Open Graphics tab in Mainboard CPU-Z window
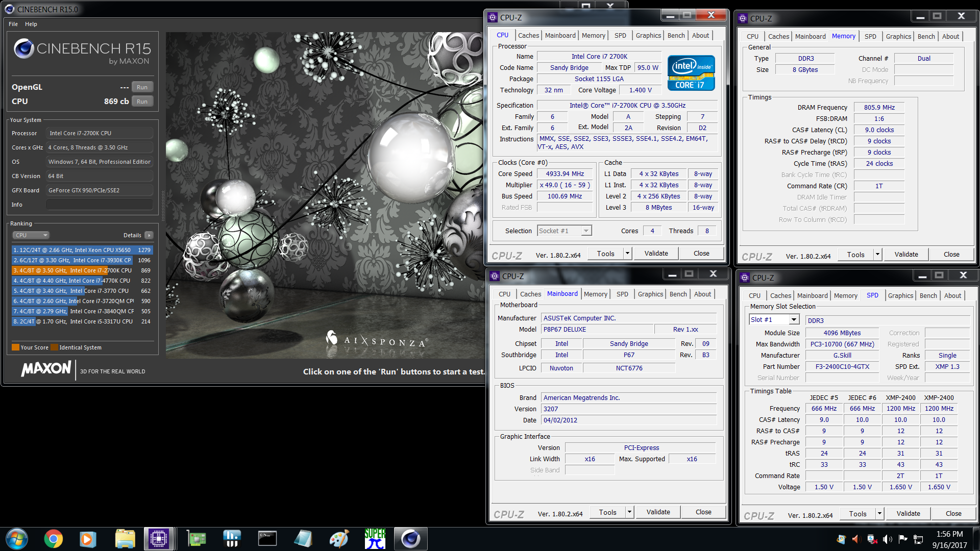 [650, 294]
